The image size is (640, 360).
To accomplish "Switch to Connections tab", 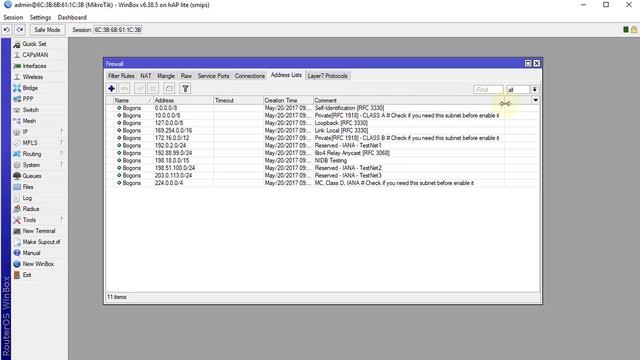I will [250, 76].
